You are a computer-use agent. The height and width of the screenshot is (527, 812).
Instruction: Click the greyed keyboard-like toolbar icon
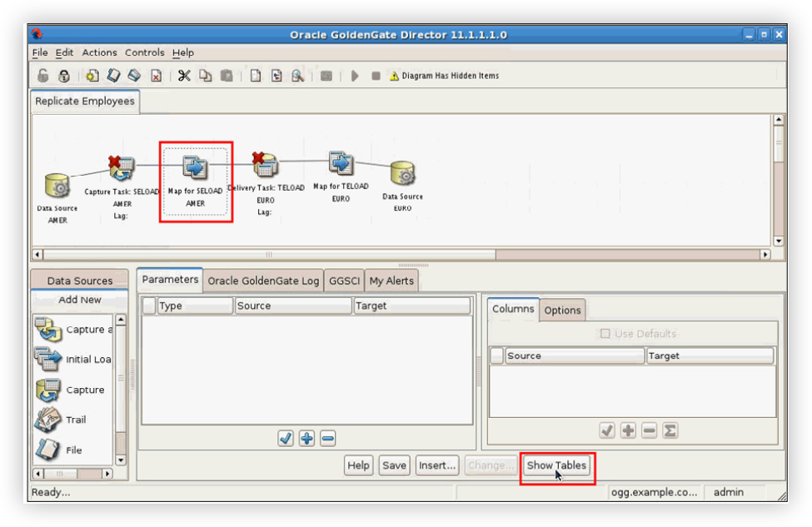(x=326, y=76)
